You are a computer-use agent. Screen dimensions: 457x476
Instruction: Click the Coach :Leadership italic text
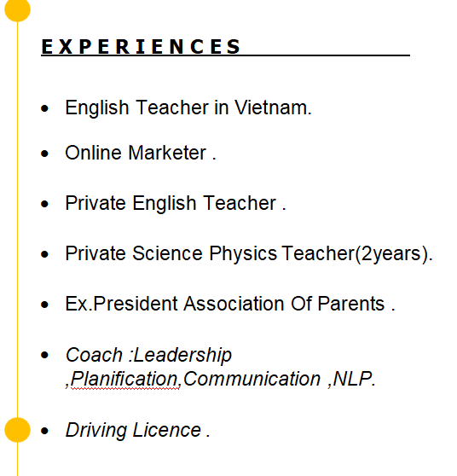point(148,355)
